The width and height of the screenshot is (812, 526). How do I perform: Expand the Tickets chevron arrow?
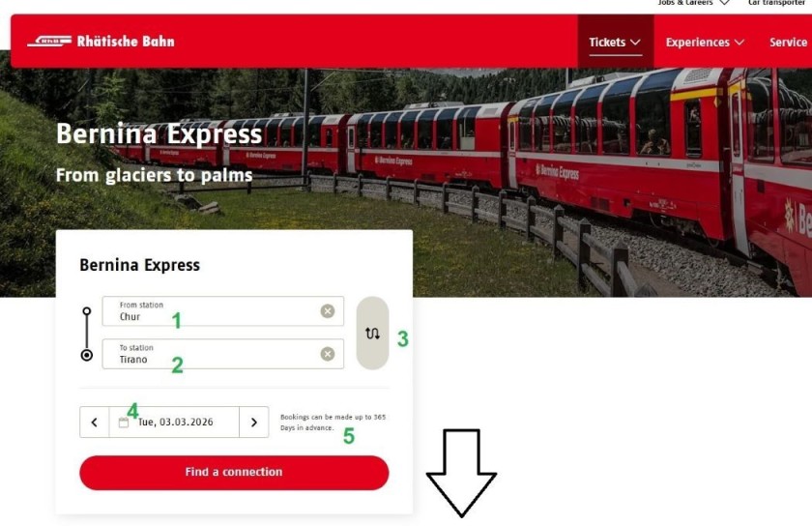click(x=635, y=42)
